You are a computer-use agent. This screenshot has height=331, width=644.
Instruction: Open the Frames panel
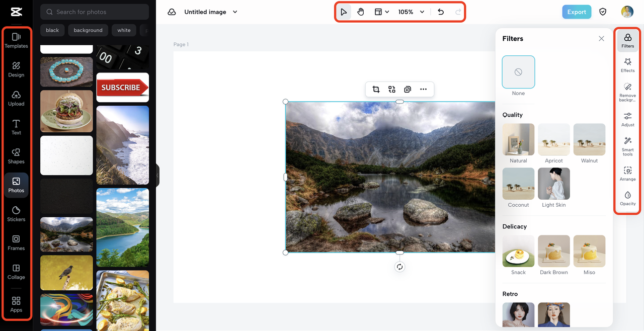point(16,242)
